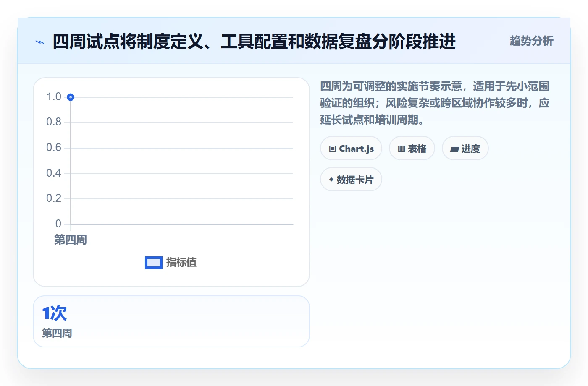Viewport: 588px width, 386px height.
Task: Select the 表格 tag
Action: (x=412, y=149)
